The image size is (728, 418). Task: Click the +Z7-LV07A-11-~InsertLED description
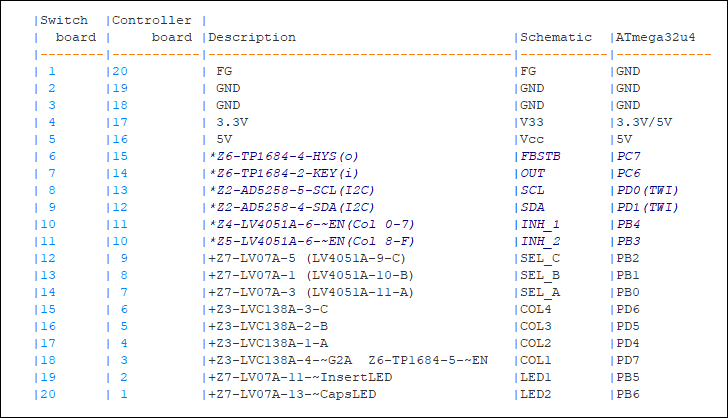[x=300, y=377]
